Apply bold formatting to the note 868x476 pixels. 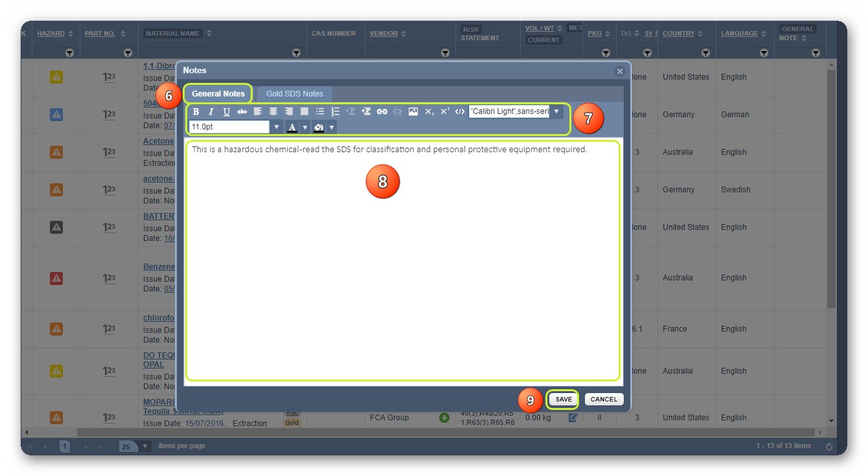(196, 111)
